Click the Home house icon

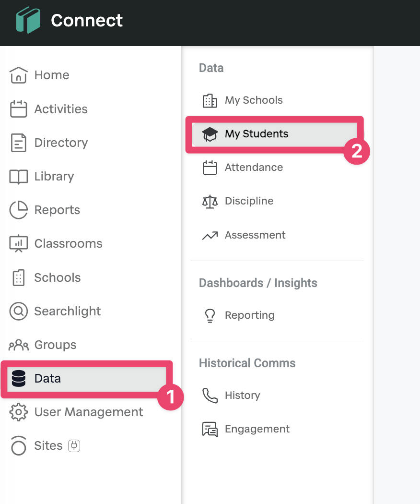coord(19,75)
